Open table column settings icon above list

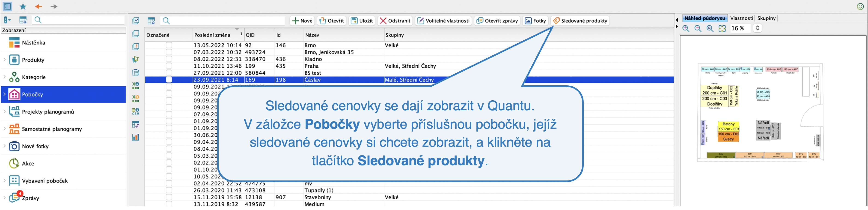point(151,21)
